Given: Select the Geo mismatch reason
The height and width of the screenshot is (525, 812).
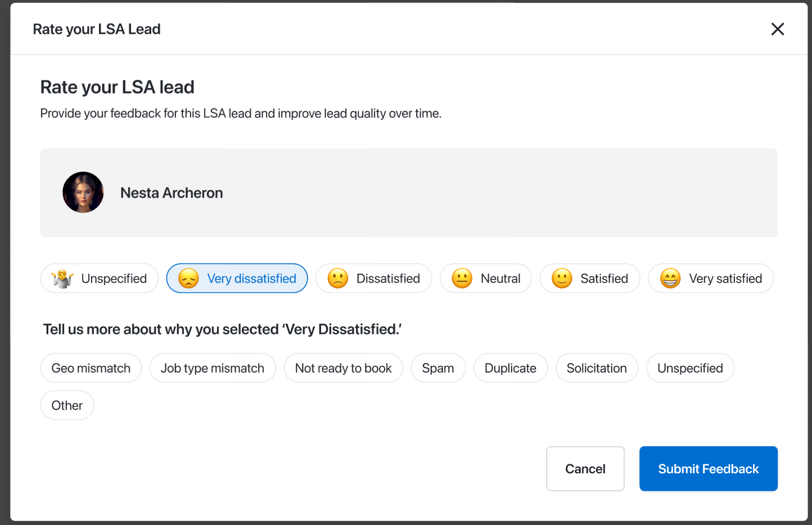Looking at the screenshot, I should (91, 368).
